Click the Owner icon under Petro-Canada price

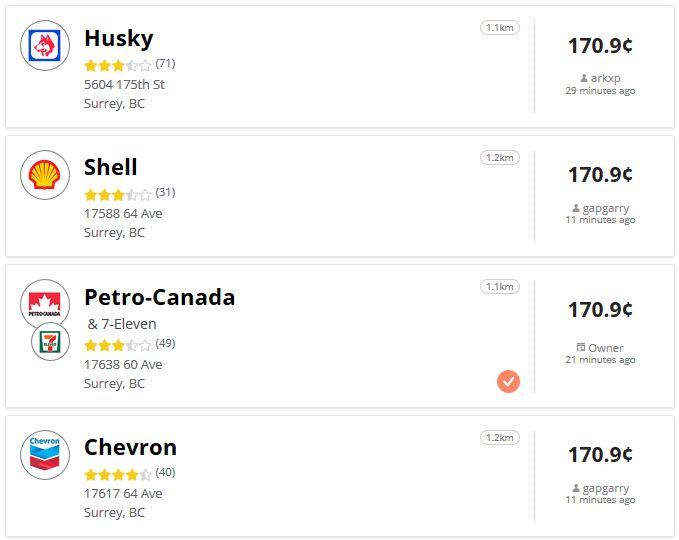pyautogui.click(x=581, y=347)
